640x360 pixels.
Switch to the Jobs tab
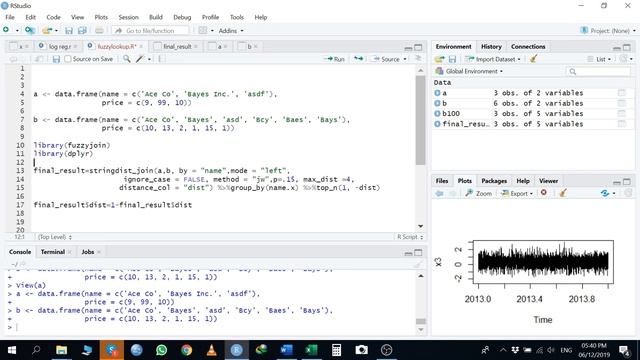coord(87,252)
